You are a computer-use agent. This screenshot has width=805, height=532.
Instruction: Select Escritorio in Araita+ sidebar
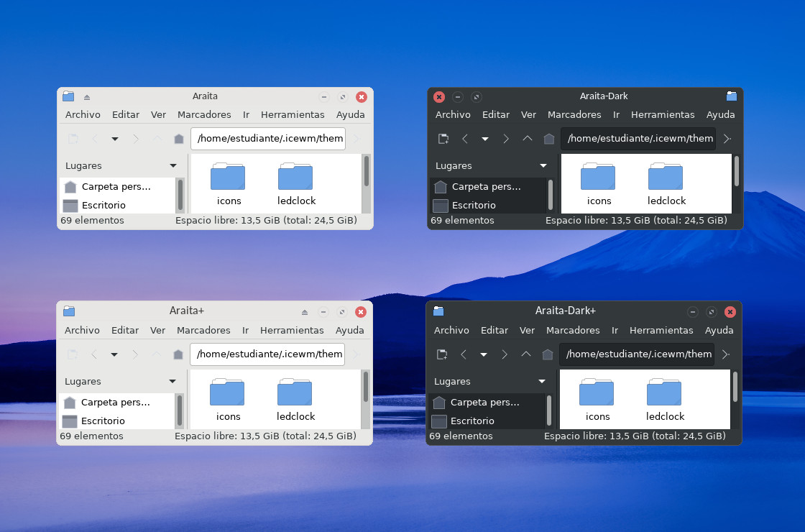pos(117,421)
